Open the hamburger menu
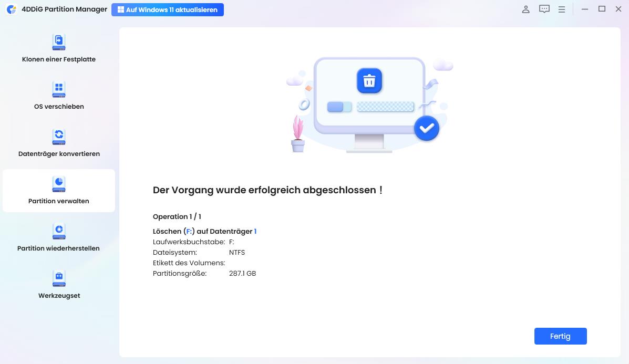This screenshot has height=364, width=629. coord(562,9)
